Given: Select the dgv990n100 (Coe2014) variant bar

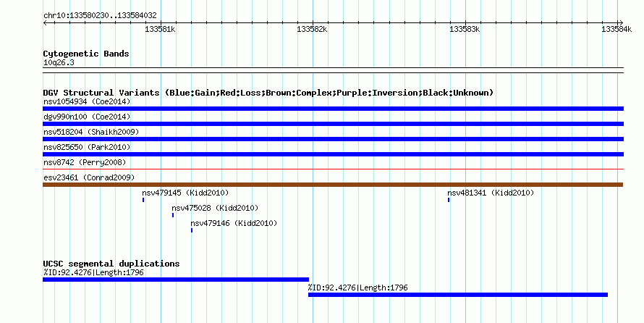Looking at the screenshot, I should [x=333, y=124].
